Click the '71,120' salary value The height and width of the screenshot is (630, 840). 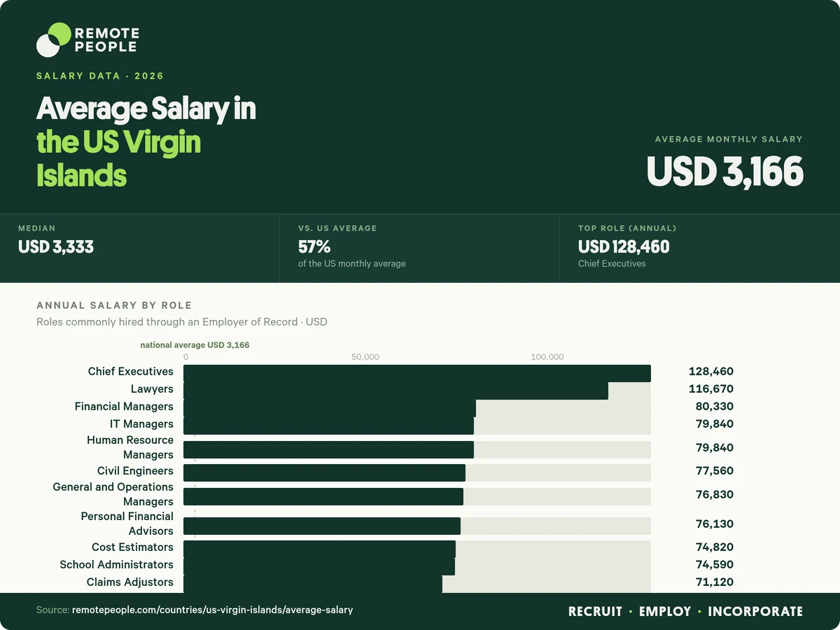(715, 582)
